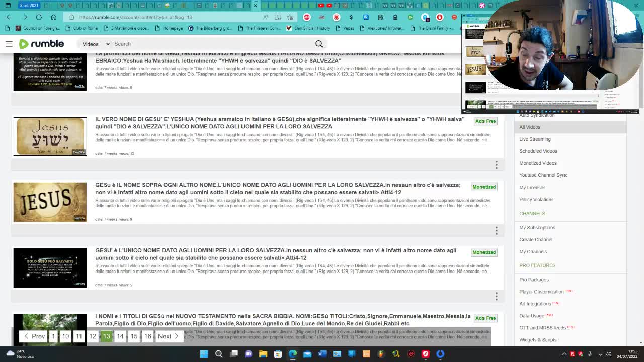Open options for 'GESù è IL NOME SOPRA' video
Viewport: 644px width, 362px height.
(496, 230)
